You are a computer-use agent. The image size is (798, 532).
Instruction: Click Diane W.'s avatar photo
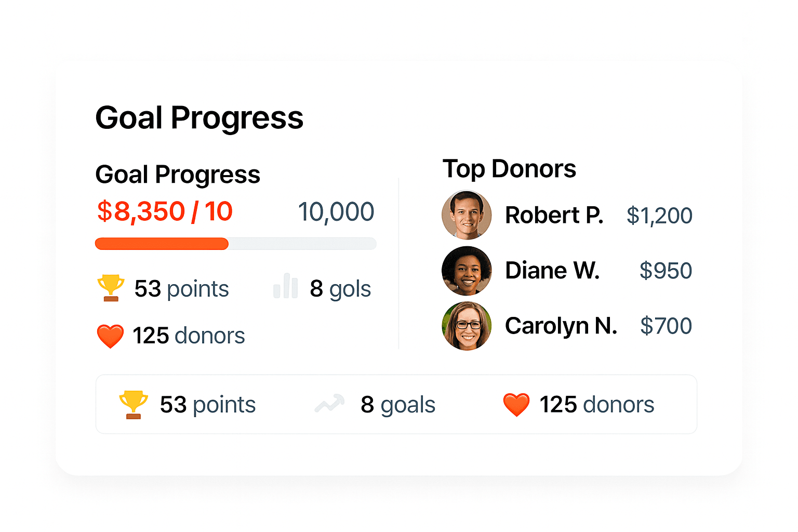tap(467, 270)
